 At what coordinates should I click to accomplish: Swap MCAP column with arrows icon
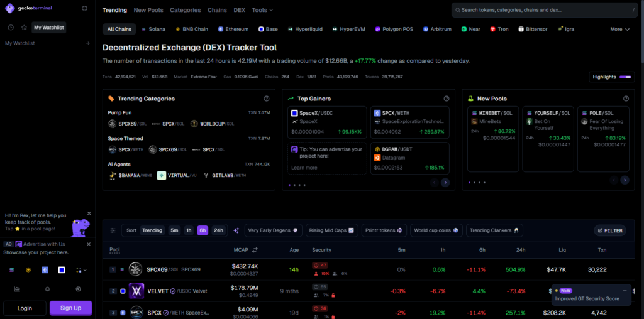coord(255,250)
